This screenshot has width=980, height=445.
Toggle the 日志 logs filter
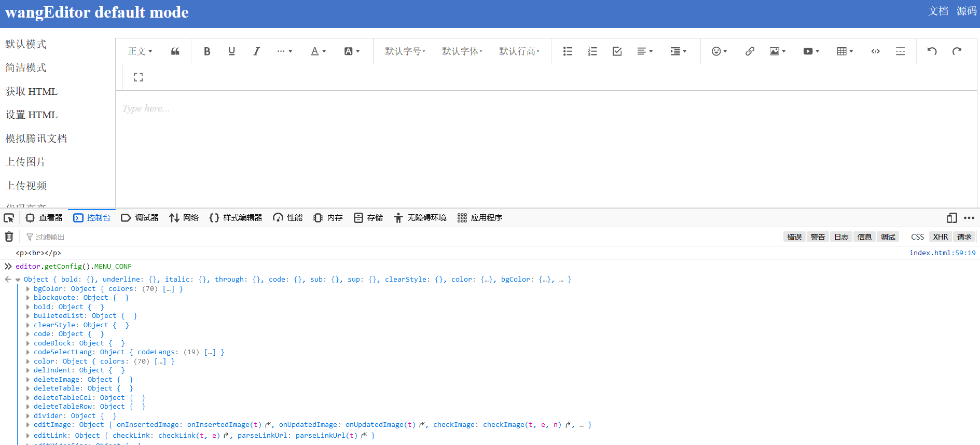point(841,237)
